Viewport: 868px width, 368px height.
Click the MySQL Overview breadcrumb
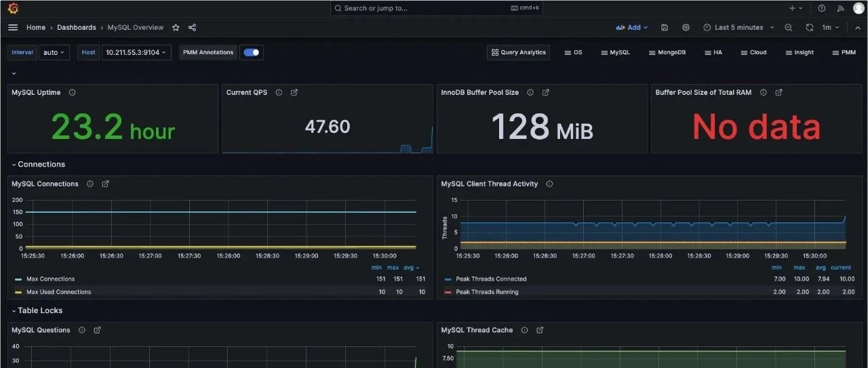click(136, 27)
